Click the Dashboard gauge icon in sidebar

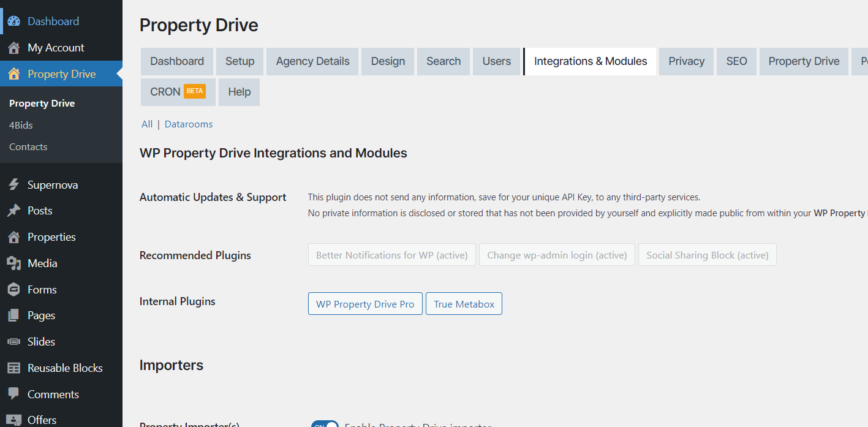tap(13, 21)
